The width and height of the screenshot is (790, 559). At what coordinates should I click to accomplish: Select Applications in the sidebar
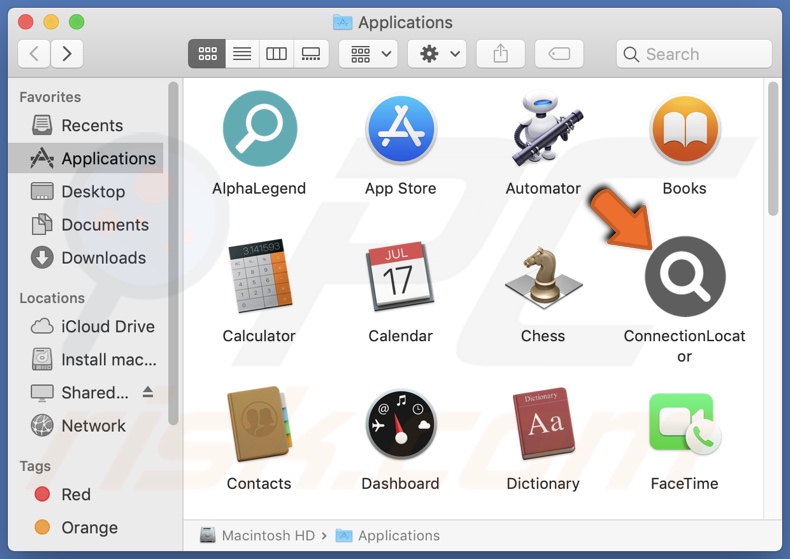[x=86, y=159]
